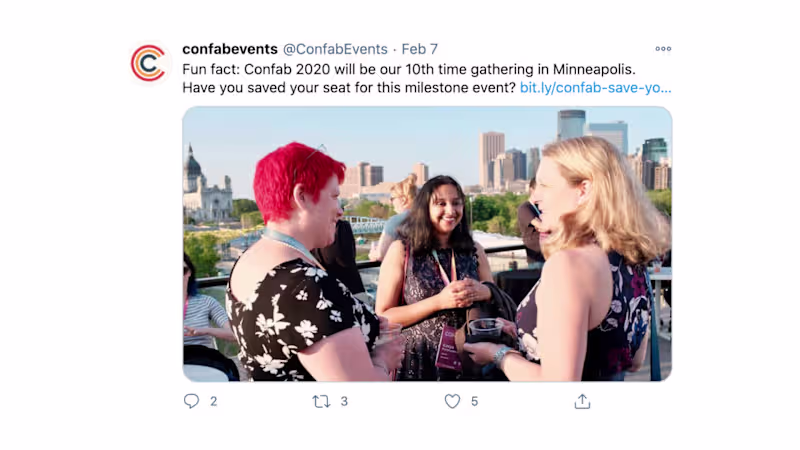Click the Confab circular logo avatar

click(148, 63)
